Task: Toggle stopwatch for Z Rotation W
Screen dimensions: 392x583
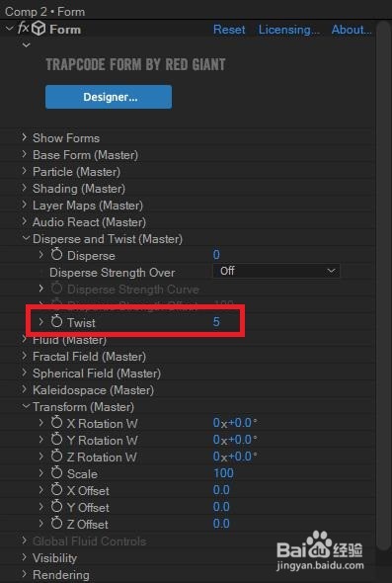Action: tap(56, 456)
